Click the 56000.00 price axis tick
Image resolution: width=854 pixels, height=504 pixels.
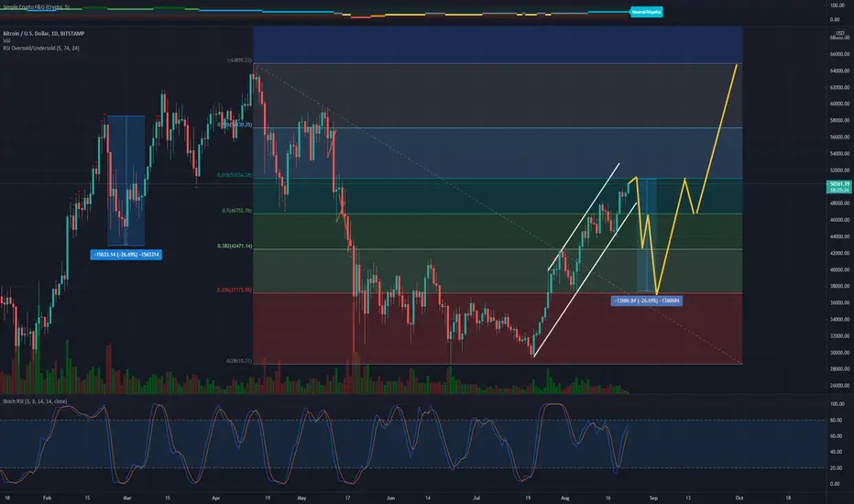tap(839, 137)
